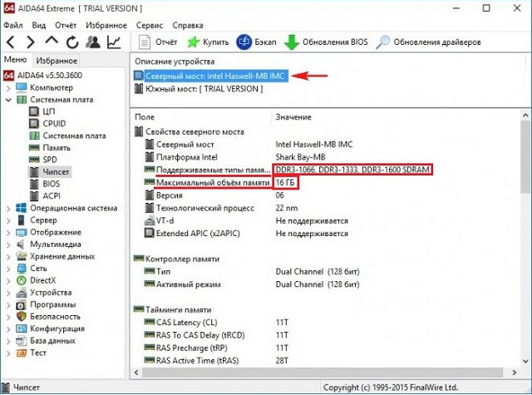
Task: Expand the Сервер tree node
Action: pyautogui.click(x=8, y=220)
